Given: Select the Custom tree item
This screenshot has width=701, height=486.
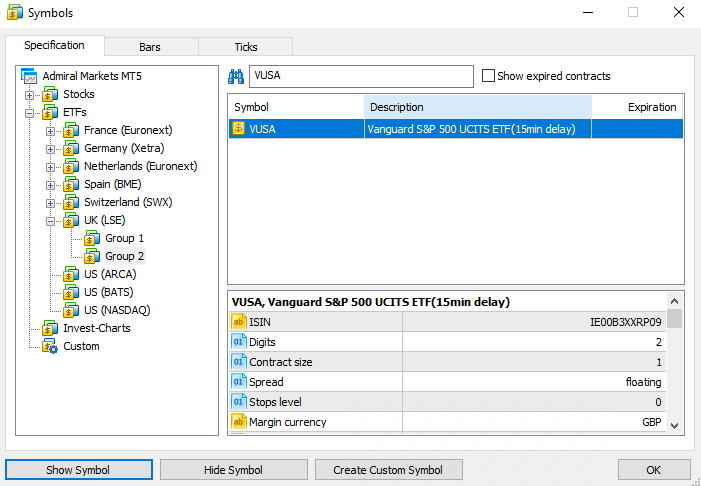Looking at the screenshot, I should (x=81, y=347).
